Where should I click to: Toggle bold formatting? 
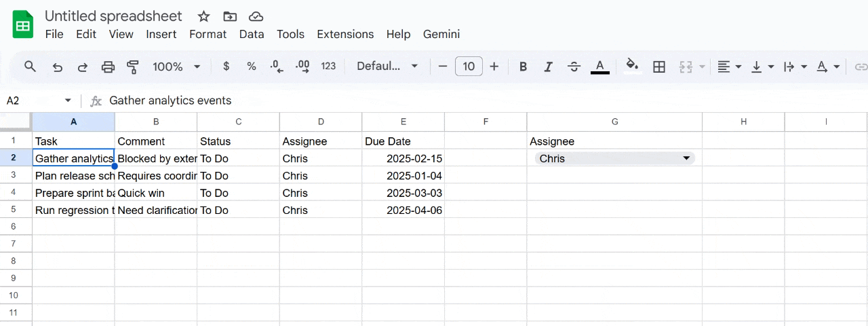tap(523, 67)
